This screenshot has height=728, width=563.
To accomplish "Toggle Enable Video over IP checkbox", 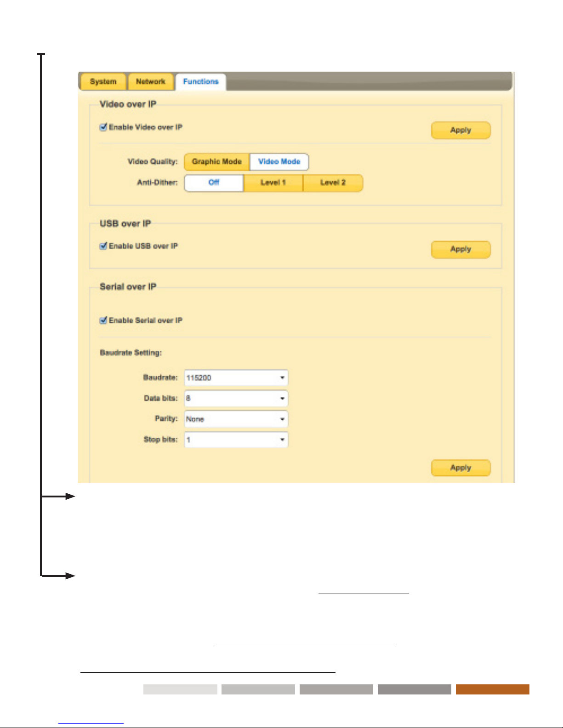I will (103, 127).
